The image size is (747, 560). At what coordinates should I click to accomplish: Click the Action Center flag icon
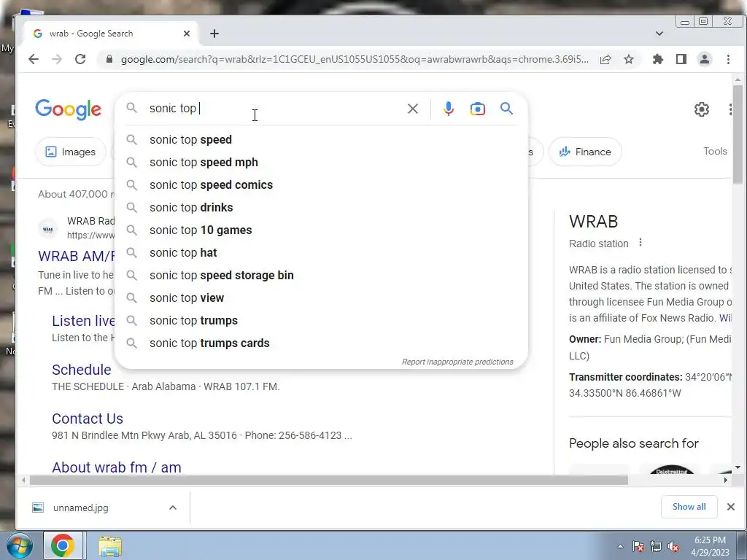(x=638, y=546)
